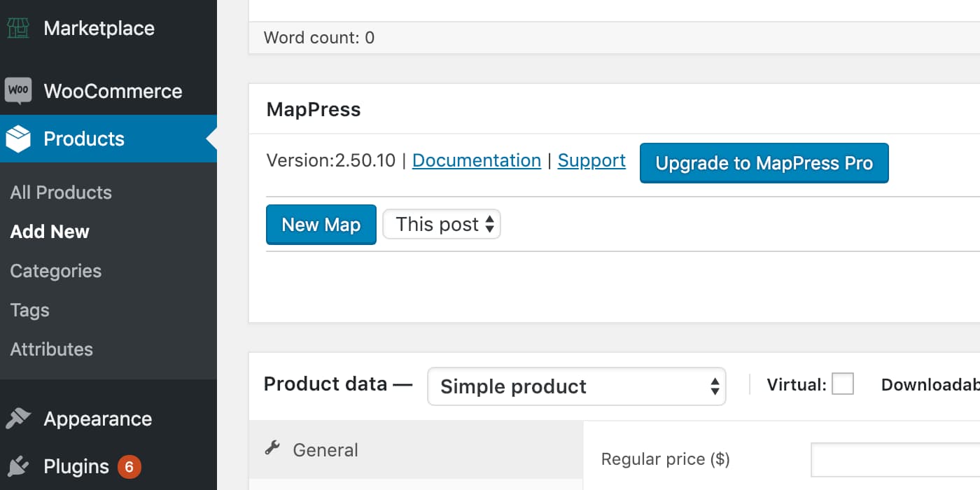This screenshot has height=490, width=980.
Task: Open the Simple product type dropdown
Action: tap(576, 386)
